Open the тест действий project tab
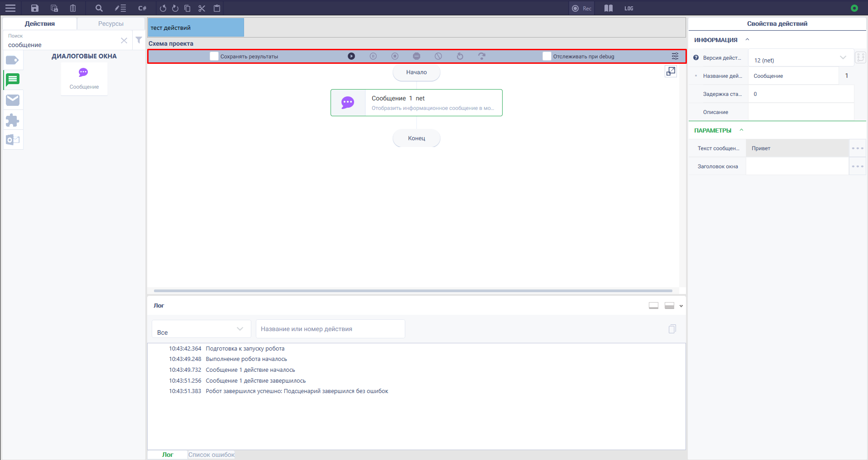Viewport: 868px width, 460px height. click(196, 28)
